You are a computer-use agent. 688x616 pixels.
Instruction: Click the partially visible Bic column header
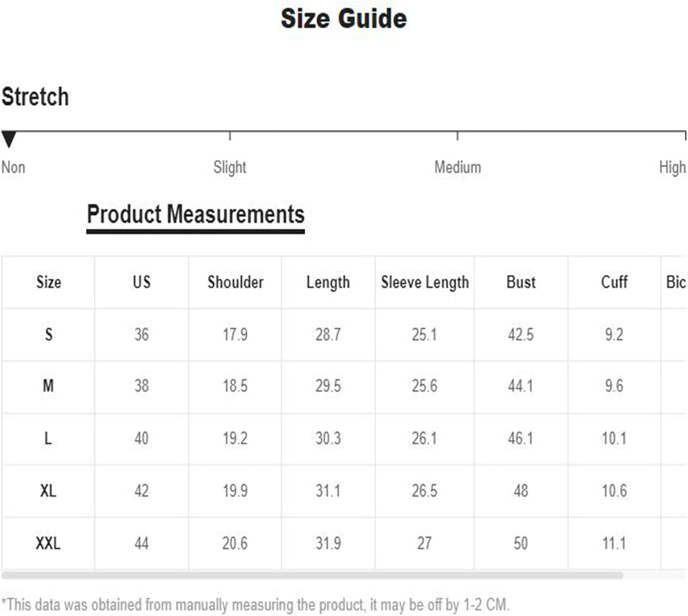pyautogui.click(x=675, y=282)
